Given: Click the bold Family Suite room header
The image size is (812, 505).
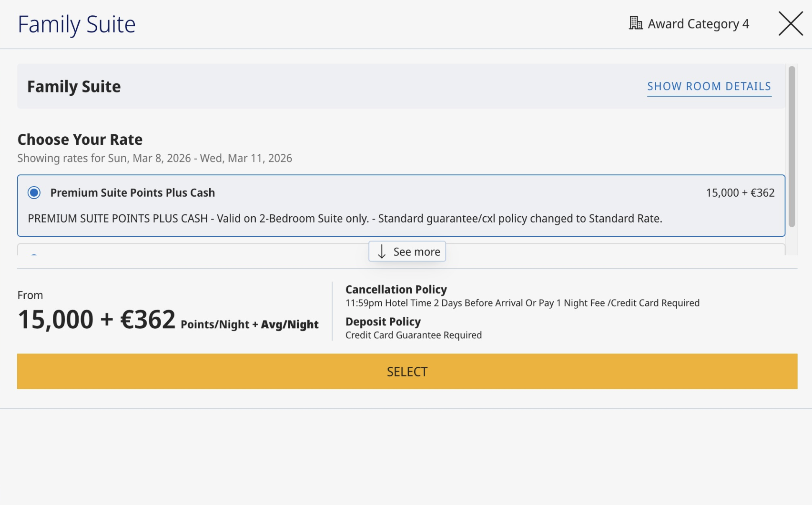Looking at the screenshot, I should tap(74, 87).
